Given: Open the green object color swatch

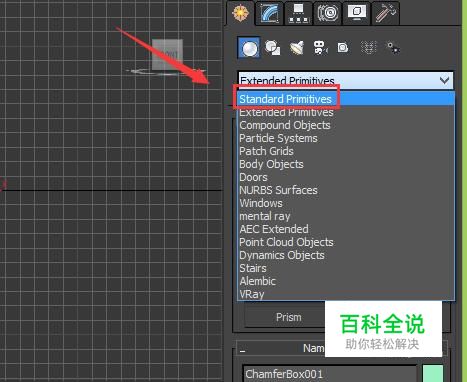Looking at the screenshot, I should point(433,373).
